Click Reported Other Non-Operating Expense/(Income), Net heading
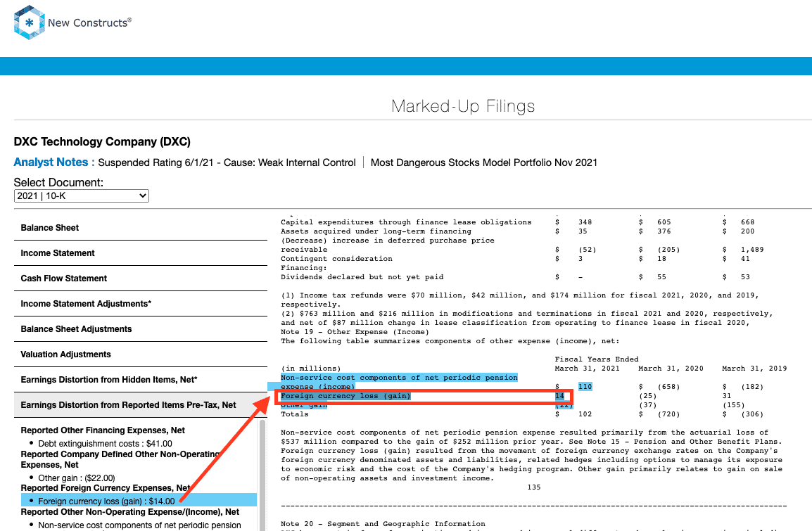Viewport: 812px width, 531px height. point(130,512)
